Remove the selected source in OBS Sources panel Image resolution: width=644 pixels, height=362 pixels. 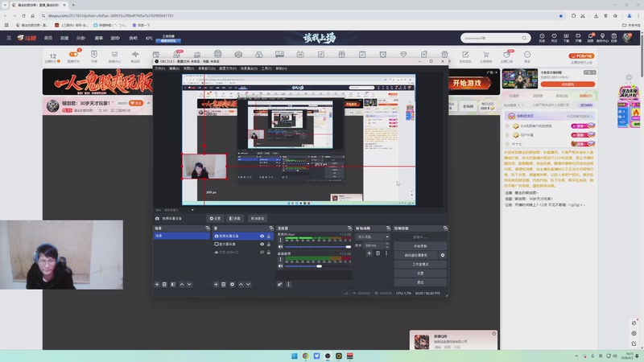pyautogui.click(x=224, y=284)
